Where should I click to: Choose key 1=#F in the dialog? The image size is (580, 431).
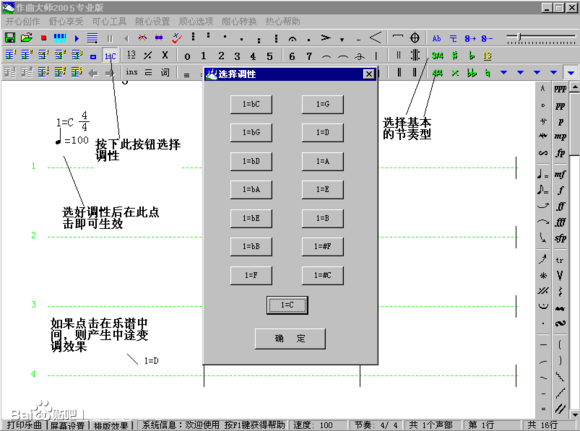(323, 246)
